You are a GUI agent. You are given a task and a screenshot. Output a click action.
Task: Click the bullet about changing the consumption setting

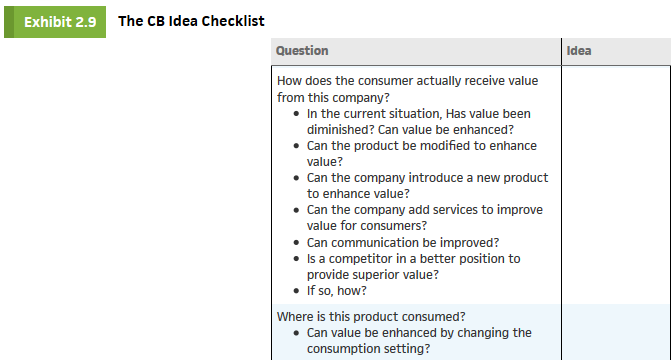coord(419,341)
